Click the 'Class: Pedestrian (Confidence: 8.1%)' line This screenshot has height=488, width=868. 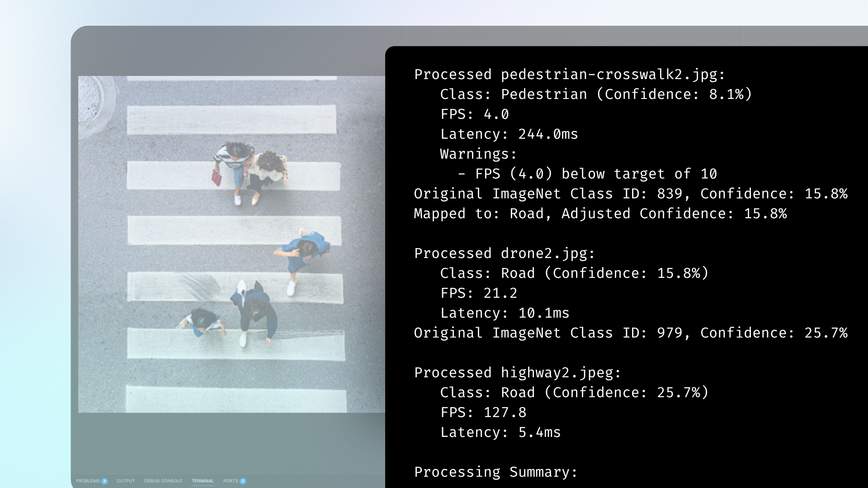click(x=596, y=94)
